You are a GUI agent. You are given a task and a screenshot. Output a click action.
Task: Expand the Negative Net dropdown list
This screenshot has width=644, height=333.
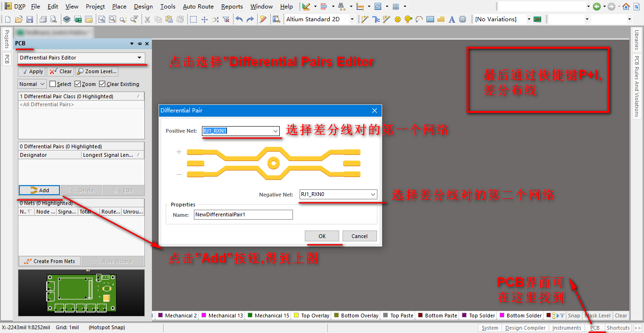(x=373, y=195)
